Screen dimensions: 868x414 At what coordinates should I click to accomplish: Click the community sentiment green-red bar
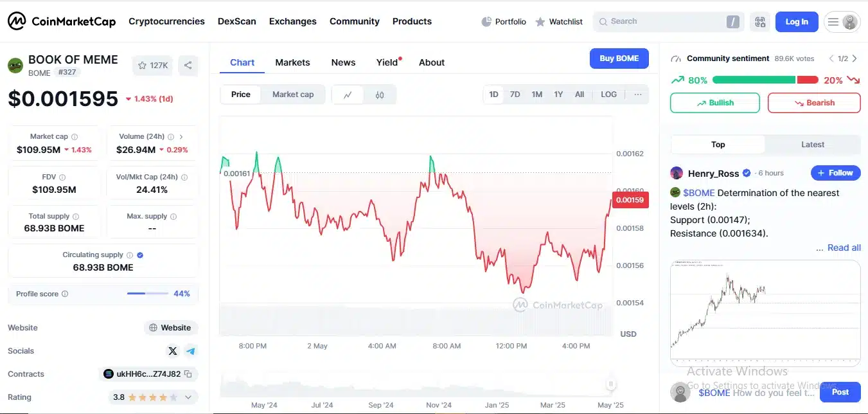[765, 80]
